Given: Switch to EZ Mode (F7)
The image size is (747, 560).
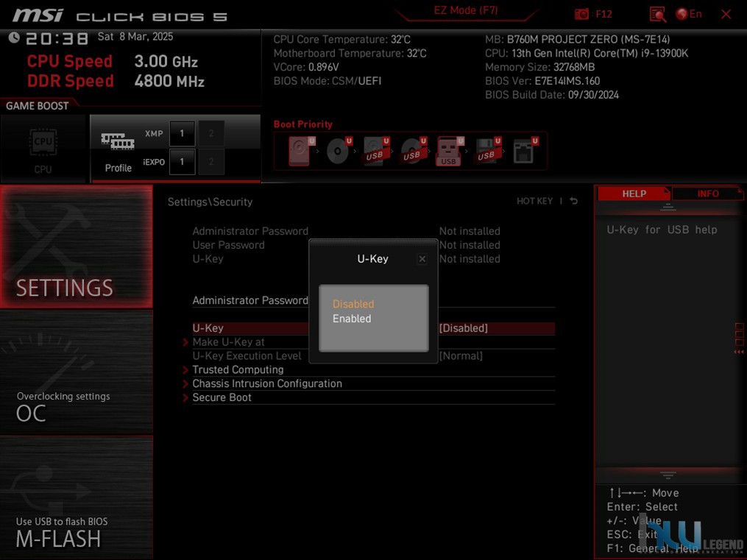Looking at the screenshot, I should pos(465,10).
